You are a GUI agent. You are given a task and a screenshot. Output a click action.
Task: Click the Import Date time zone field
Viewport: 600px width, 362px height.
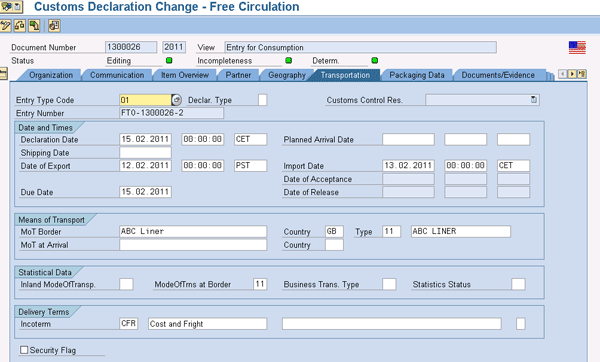click(514, 166)
